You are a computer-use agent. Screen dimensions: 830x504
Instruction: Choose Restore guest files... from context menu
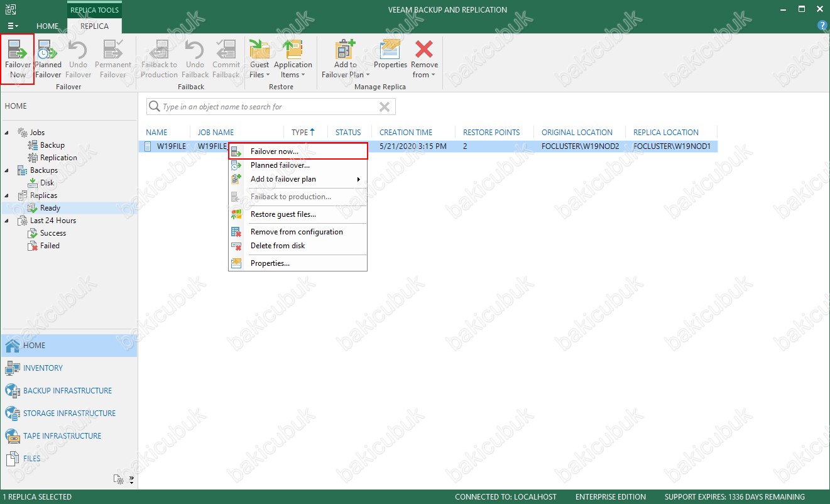point(298,214)
